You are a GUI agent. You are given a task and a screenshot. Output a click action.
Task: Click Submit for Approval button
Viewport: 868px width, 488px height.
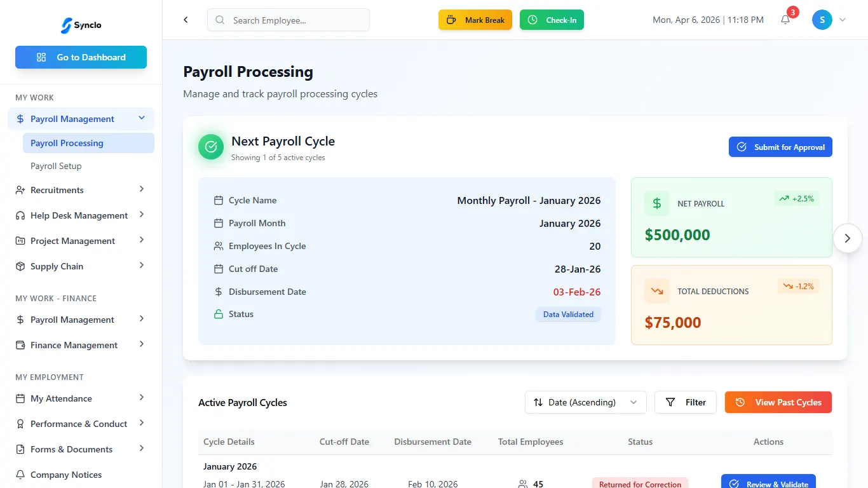(780, 147)
